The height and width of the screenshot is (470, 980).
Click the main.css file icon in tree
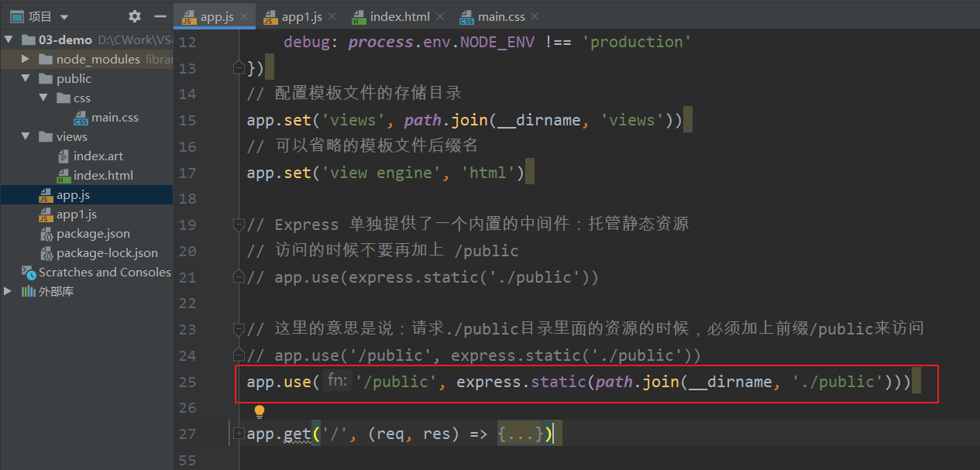coord(81,117)
